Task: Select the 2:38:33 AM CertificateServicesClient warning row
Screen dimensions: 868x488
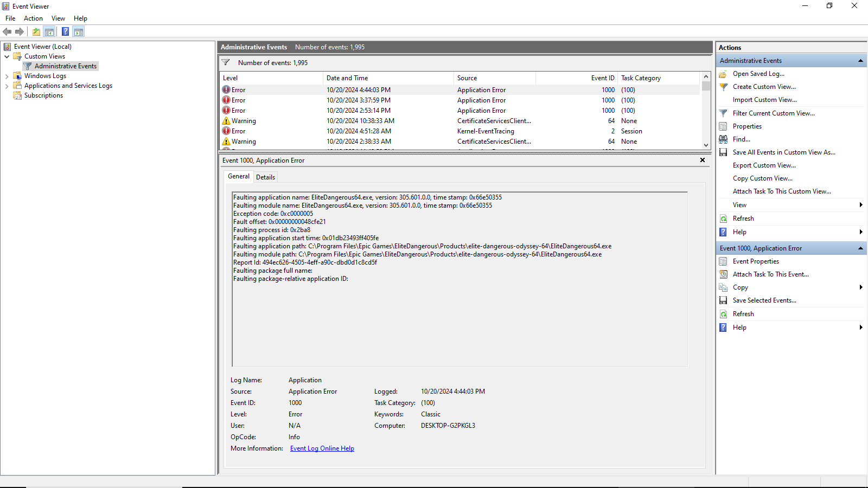Action: point(460,142)
